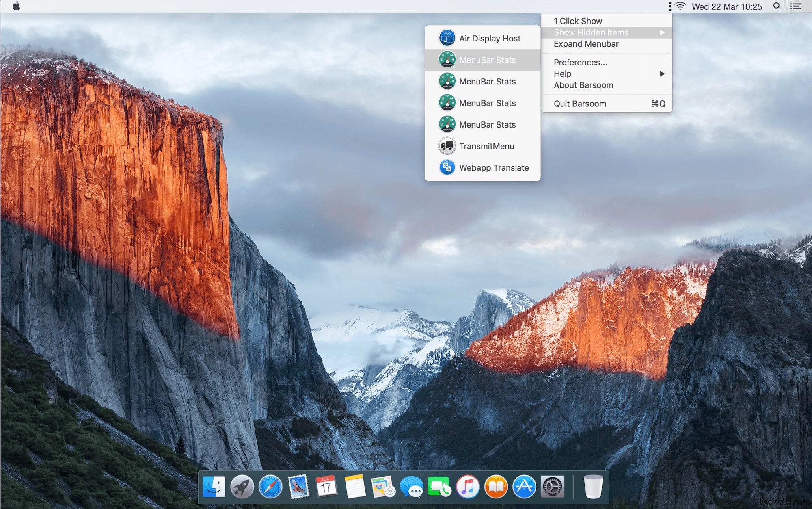Select TransmitMenu hidden item

tap(483, 146)
